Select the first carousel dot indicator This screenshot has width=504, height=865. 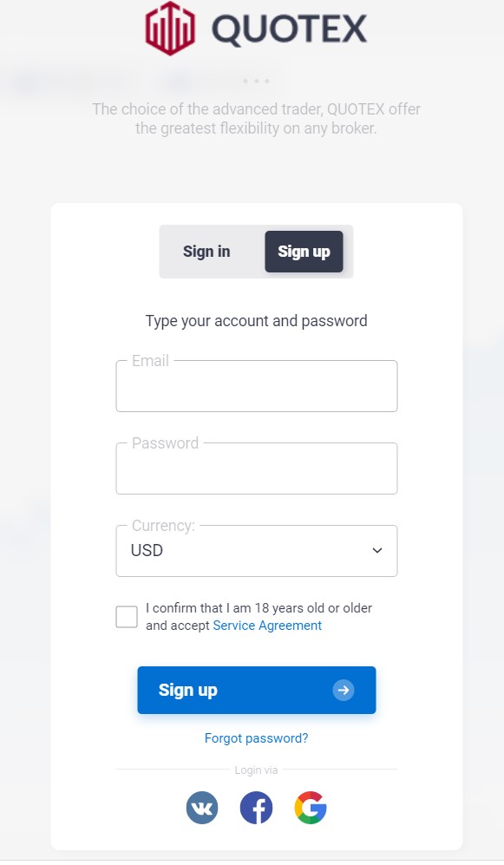click(x=245, y=81)
